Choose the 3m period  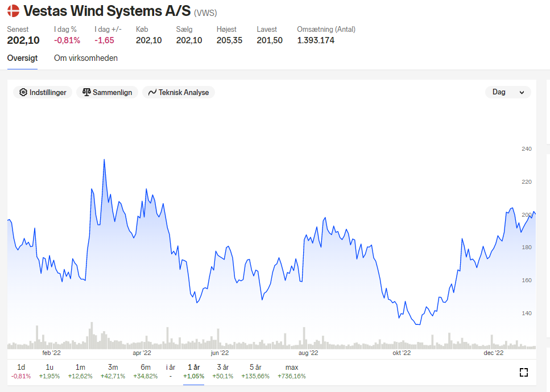coord(113,372)
